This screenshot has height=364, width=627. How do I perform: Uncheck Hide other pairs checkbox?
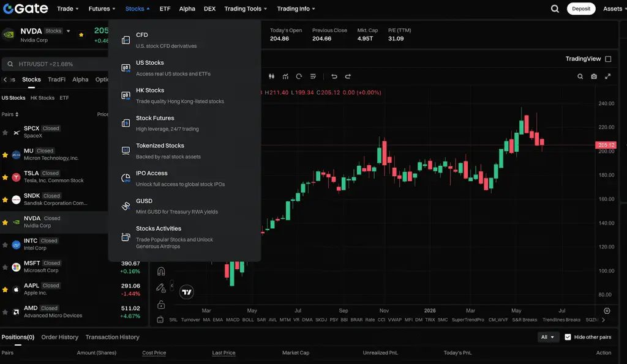coord(568,337)
